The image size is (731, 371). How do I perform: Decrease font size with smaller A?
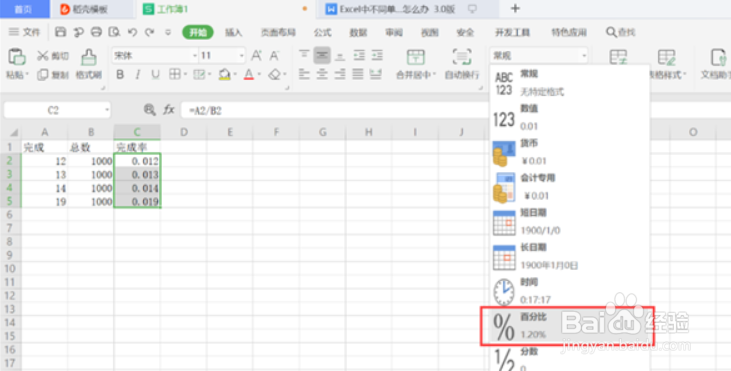point(274,56)
